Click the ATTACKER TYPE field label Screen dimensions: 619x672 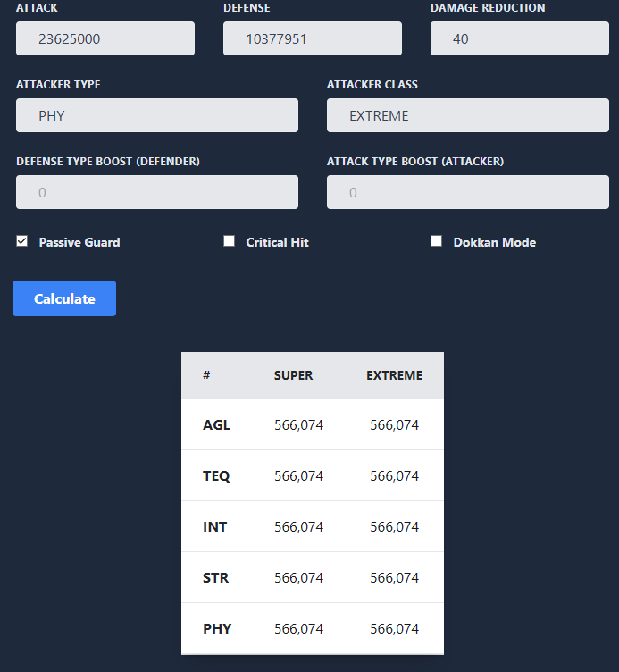coord(58,84)
